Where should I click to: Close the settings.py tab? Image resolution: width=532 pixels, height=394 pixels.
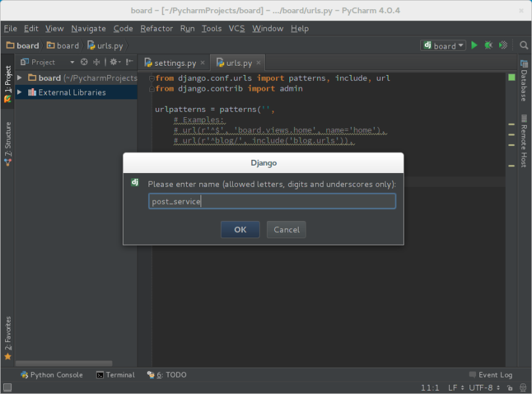(203, 62)
